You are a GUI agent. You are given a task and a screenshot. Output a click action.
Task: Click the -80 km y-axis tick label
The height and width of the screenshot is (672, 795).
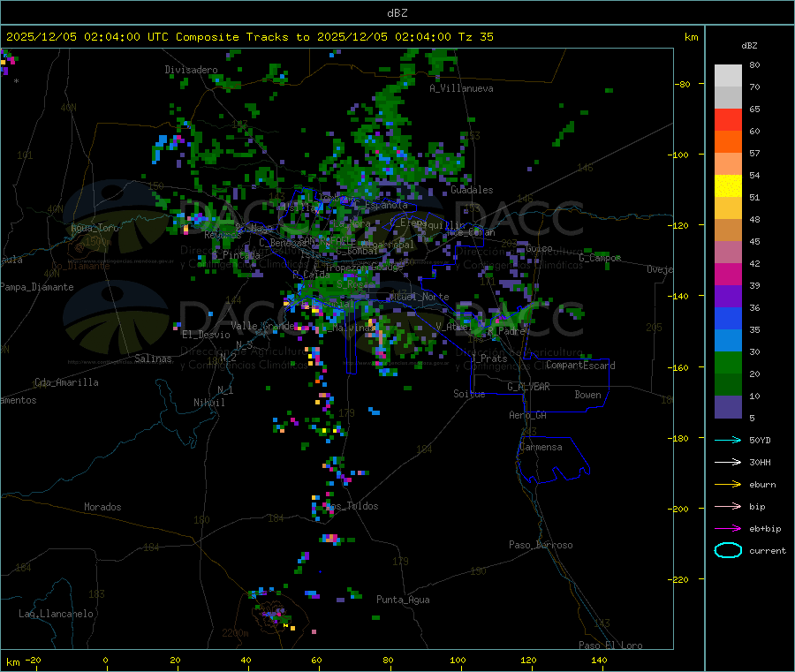tap(683, 84)
